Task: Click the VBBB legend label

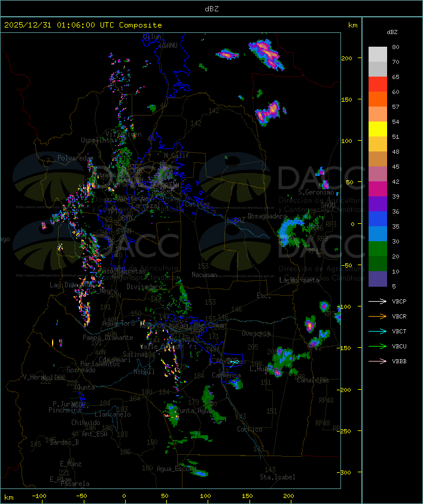Action: coord(399,361)
